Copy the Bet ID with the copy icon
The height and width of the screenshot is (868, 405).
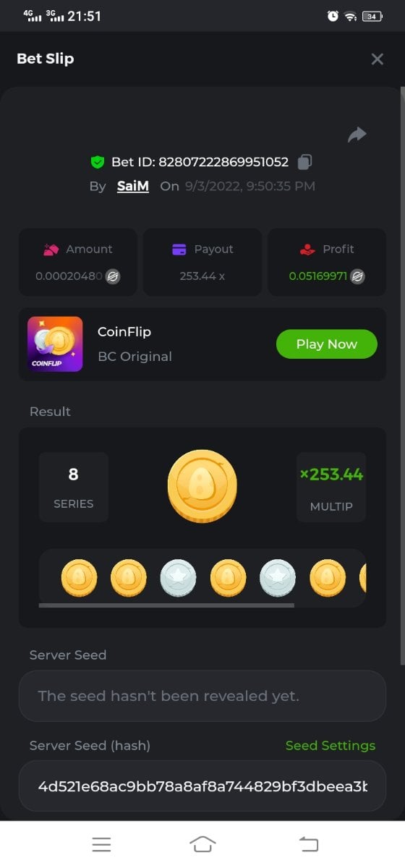pyautogui.click(x=305, y=162)
